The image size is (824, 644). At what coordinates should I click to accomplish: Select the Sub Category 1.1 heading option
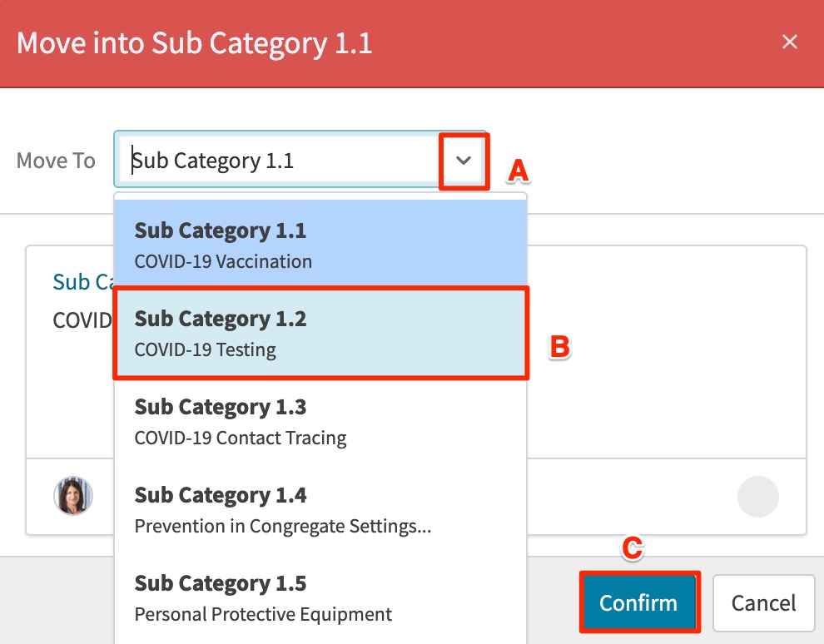pyautogui.click(x=221, y=230)
